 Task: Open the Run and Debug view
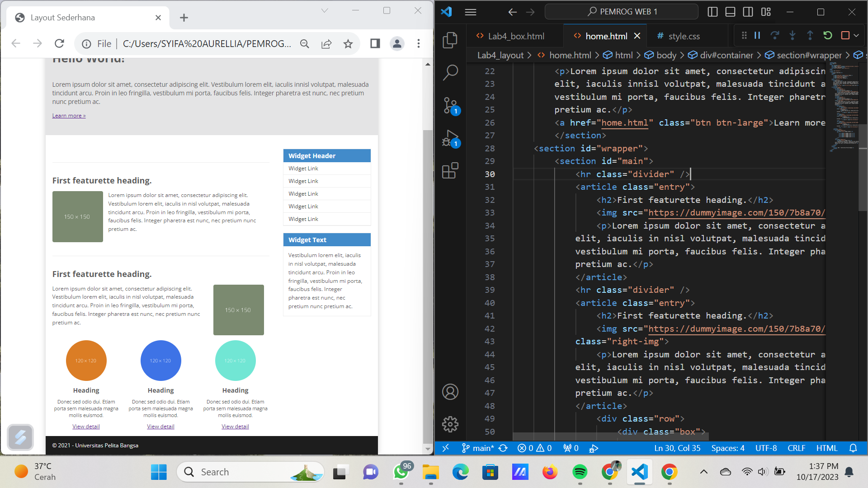click(450, 139)
